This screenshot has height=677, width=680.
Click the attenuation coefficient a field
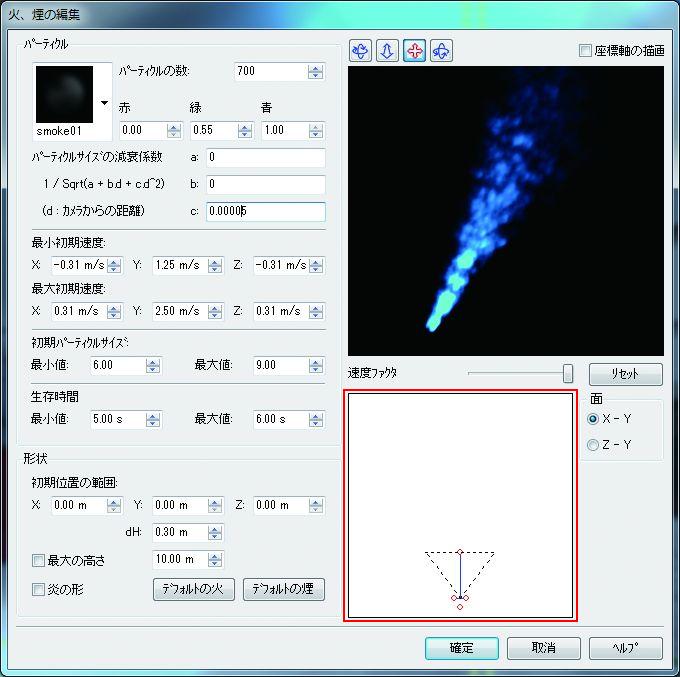266,157
